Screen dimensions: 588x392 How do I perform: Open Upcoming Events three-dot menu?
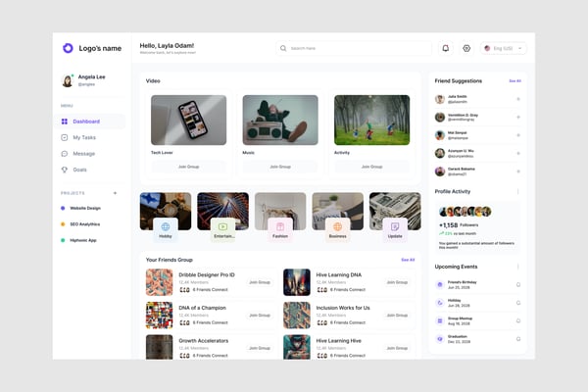coord(517,267)
